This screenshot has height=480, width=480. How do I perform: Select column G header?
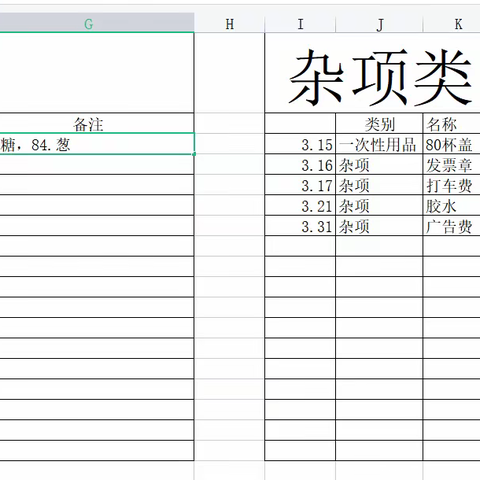(97, 24)
